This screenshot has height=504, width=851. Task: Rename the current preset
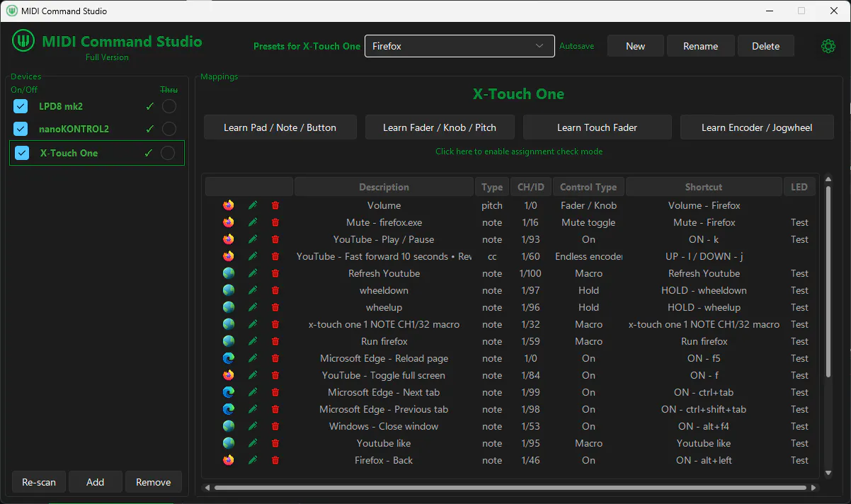point(701,46)
